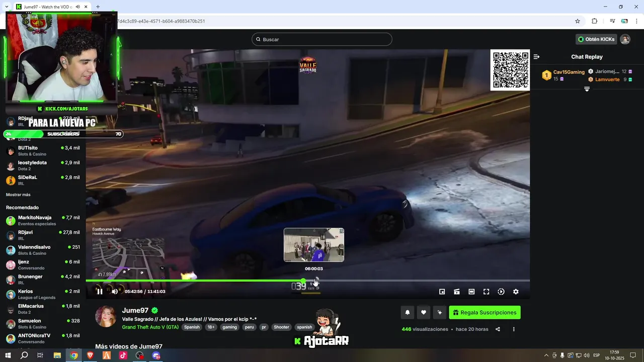Pause the VOD playback
The width and height of the screenshot is (644, 362).
point(100,292)
